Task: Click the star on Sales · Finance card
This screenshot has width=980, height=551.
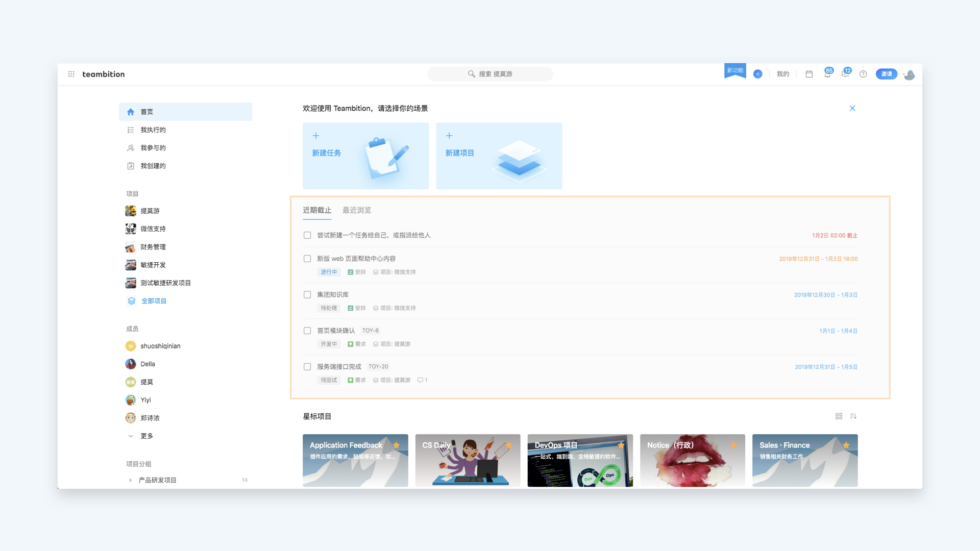Action: pos(846,445)
